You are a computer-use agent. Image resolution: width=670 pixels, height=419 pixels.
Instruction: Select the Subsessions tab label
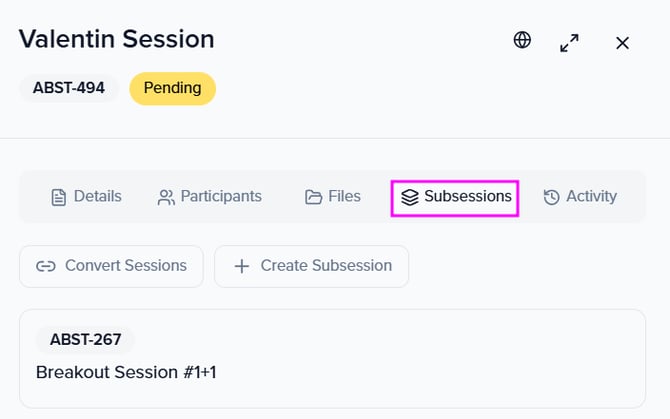[x=467, y=196]
